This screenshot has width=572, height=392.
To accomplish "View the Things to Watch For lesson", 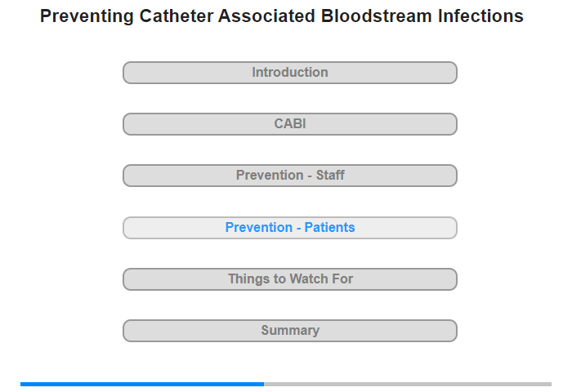I will [x=289, y=279].
